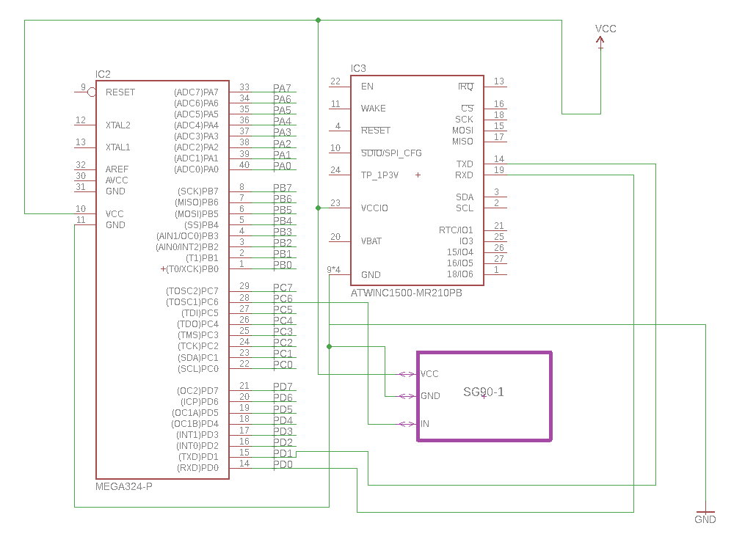Select the VCCIO pin label
756x545 pixels.
374,208
